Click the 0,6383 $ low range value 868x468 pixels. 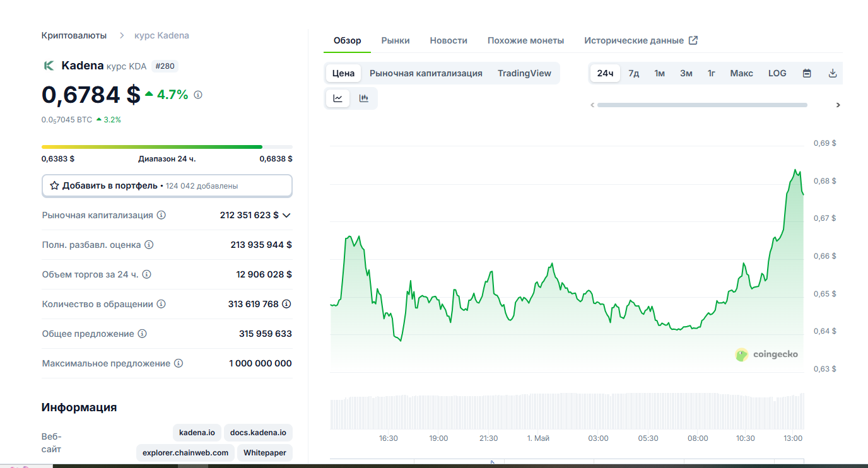pos(58,159)
